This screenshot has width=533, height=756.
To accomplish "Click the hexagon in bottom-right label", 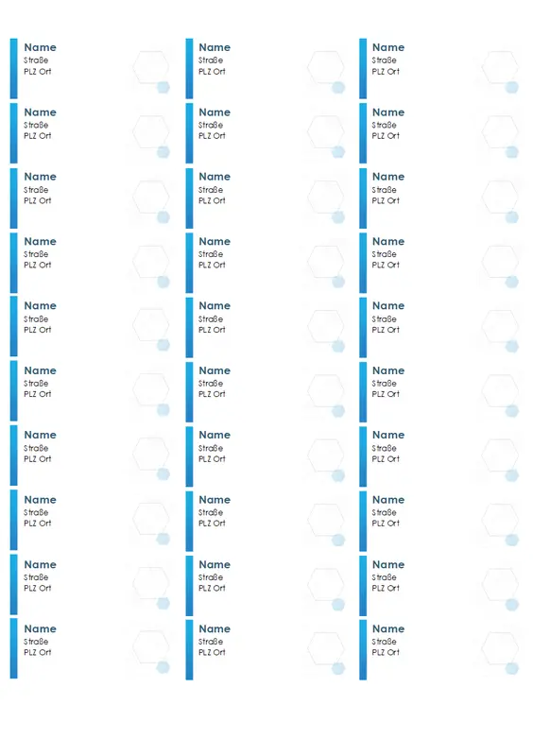I will 500,646.
